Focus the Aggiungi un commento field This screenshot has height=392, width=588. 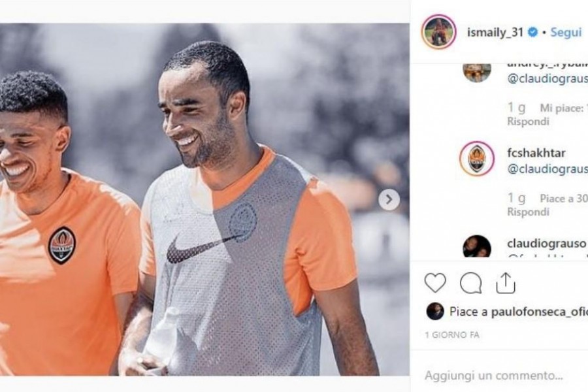pos(500,376)
